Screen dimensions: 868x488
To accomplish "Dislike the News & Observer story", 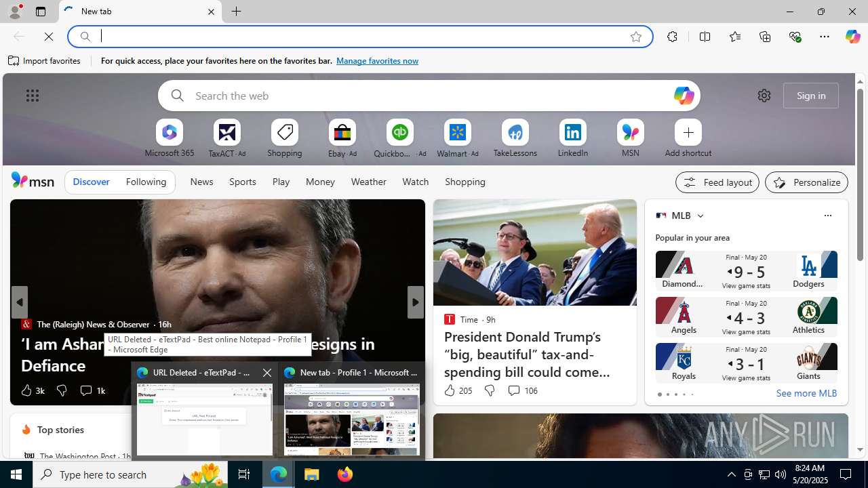I will [x=61, y=390].
